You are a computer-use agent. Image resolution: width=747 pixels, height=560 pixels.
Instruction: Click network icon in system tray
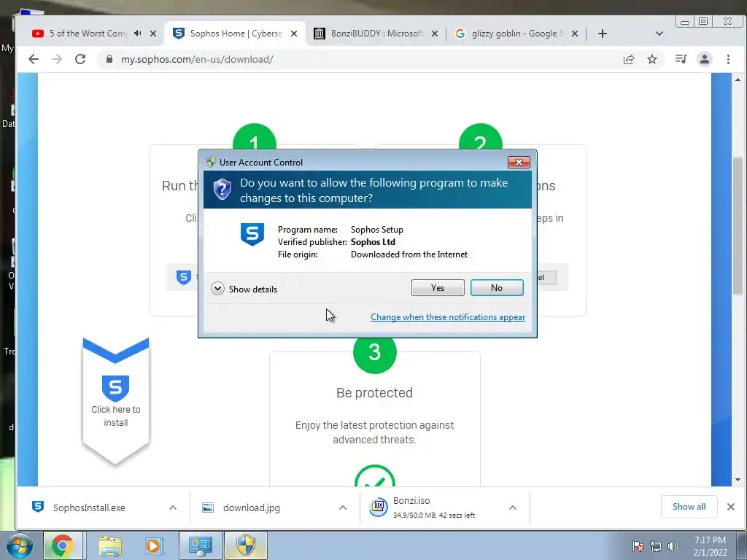pos(656,547)
